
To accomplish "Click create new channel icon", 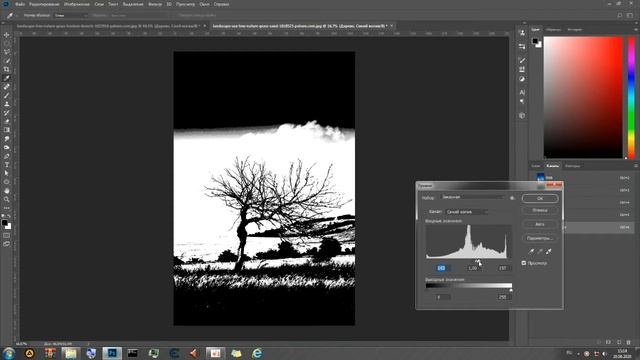I will tap(619, 342).
